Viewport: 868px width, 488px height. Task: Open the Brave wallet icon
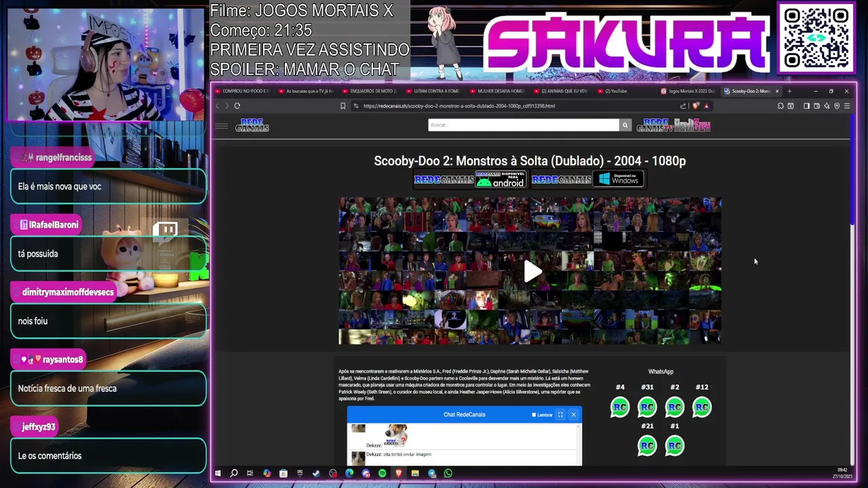tap(816, 106)
